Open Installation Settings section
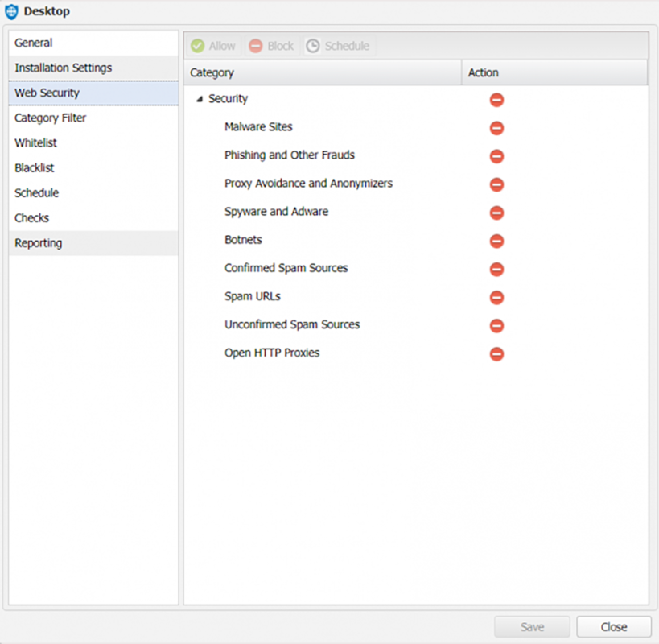Viewport: 659px width, 644px height. point(93,68)
